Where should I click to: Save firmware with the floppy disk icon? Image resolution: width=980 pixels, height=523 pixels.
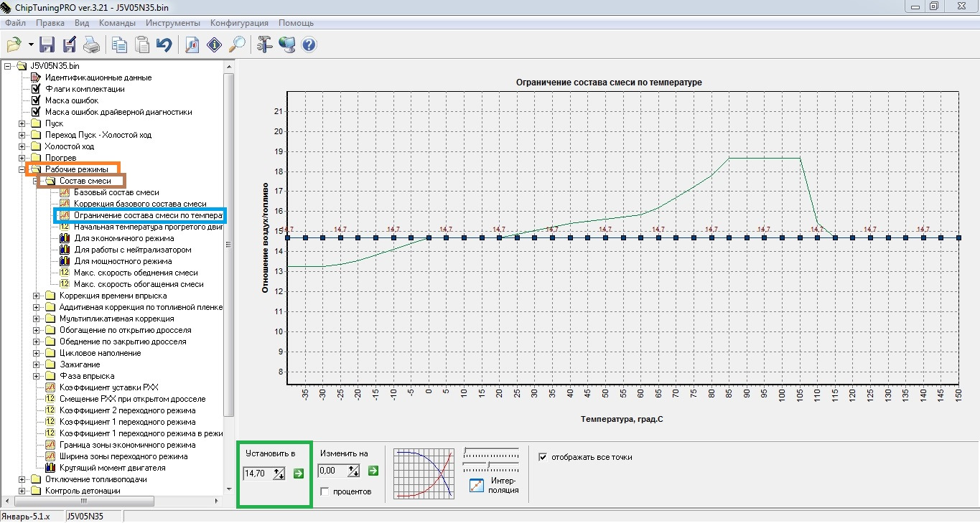pos(47,45)
